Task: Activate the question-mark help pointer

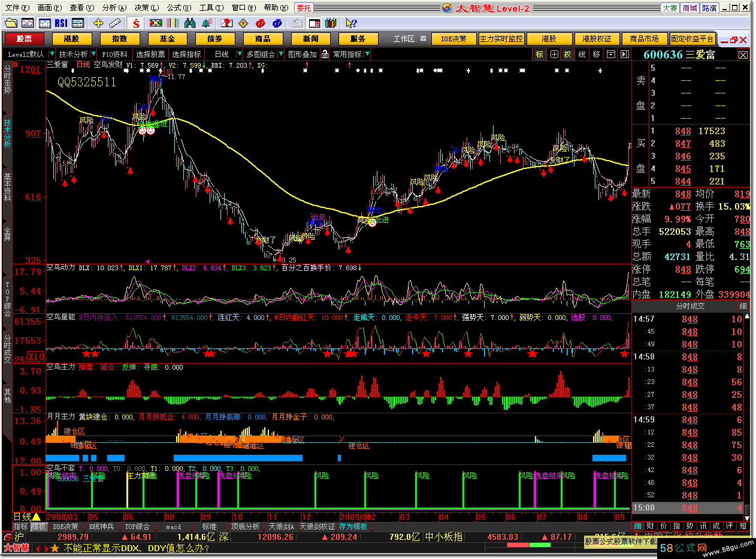Action: tap(352, 23)
